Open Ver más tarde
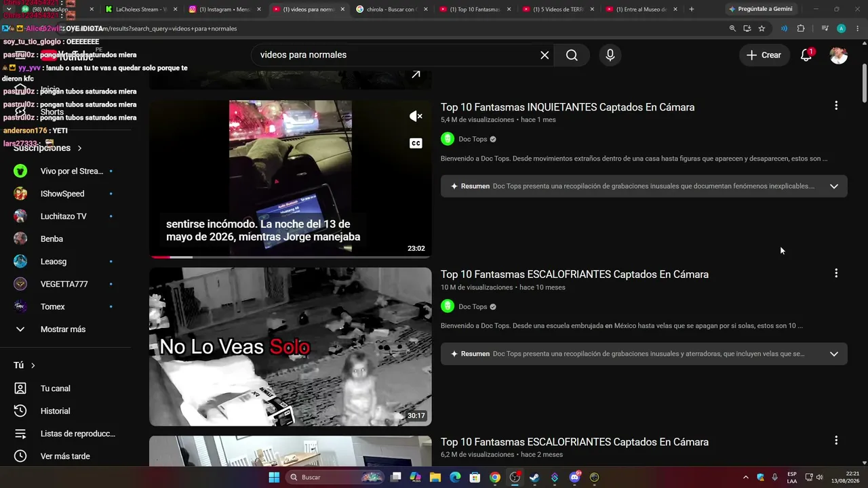 point(66,456)
